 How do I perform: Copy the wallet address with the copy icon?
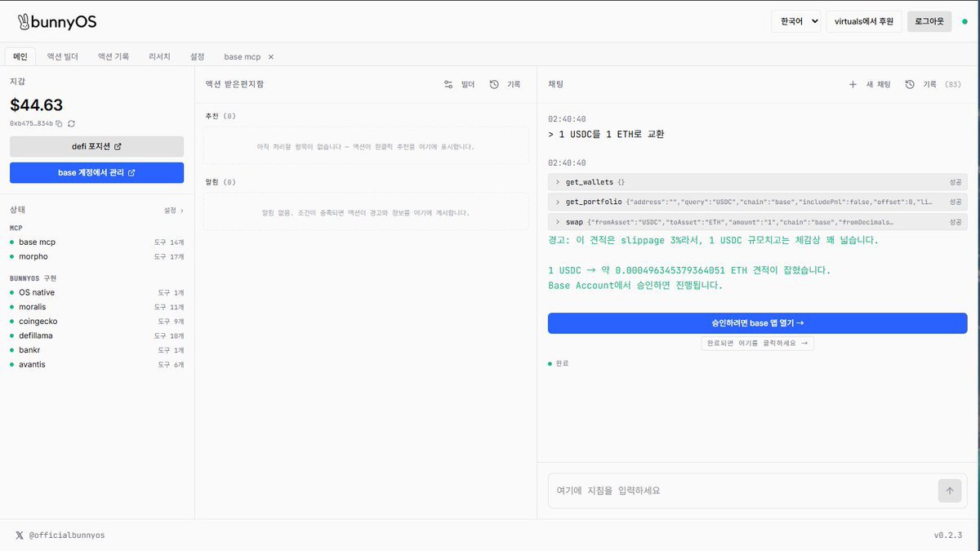click(x=59, y=123)
